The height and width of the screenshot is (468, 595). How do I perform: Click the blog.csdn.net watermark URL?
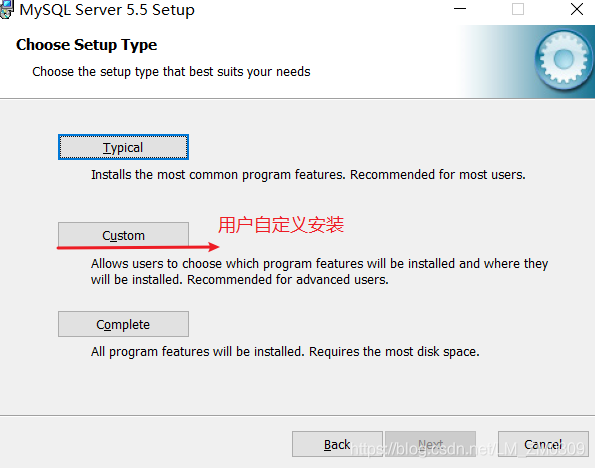467,449
